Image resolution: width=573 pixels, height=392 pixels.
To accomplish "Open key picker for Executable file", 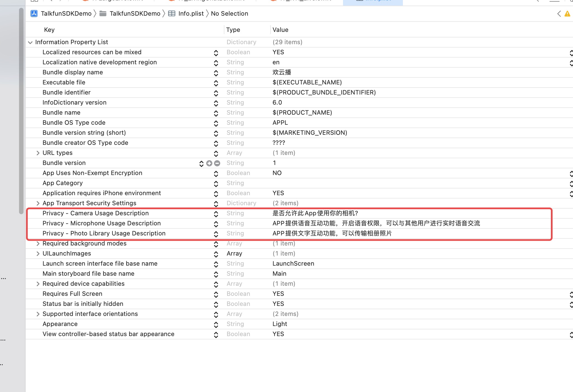I will click(x=216, y=83).
